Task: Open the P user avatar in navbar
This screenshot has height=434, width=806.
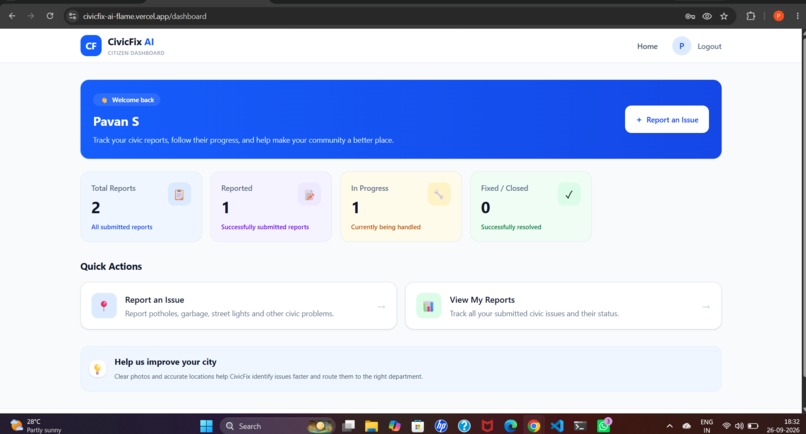Action: 681,46
